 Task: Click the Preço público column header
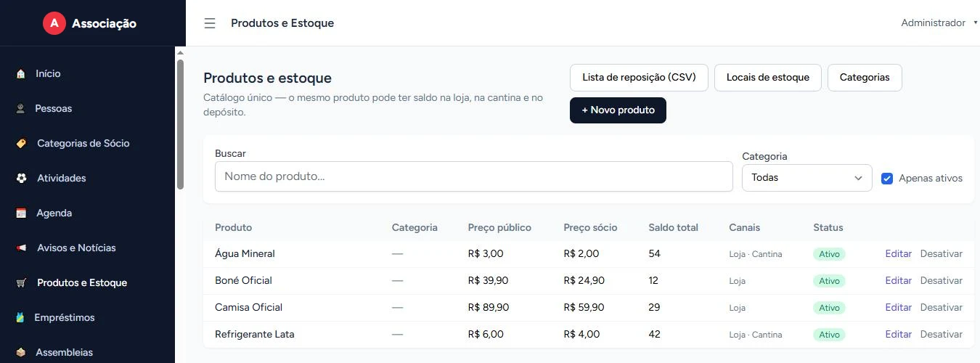[499, 228]
